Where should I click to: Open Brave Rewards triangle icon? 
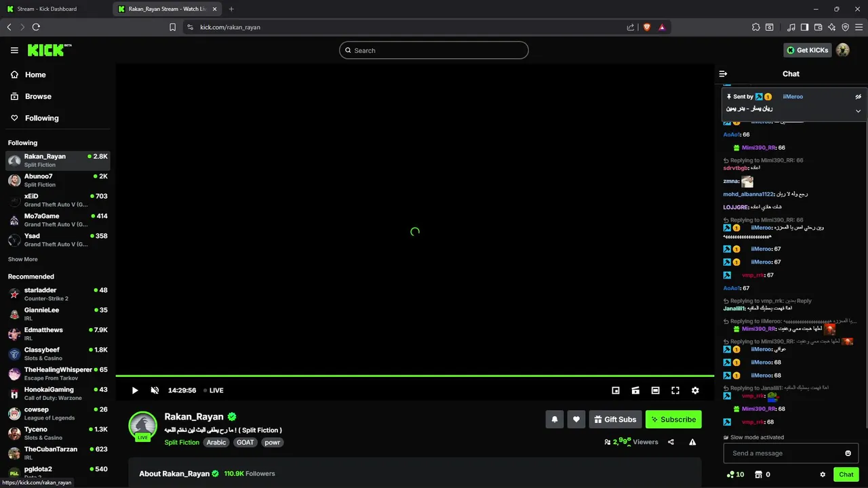pos(661,27)
